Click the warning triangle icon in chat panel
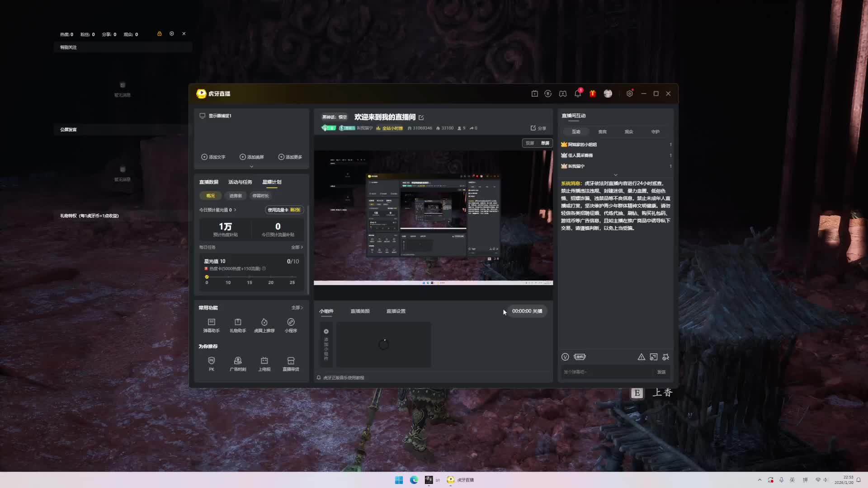This screenshot has height=488, width=868. tap(641, 357)
